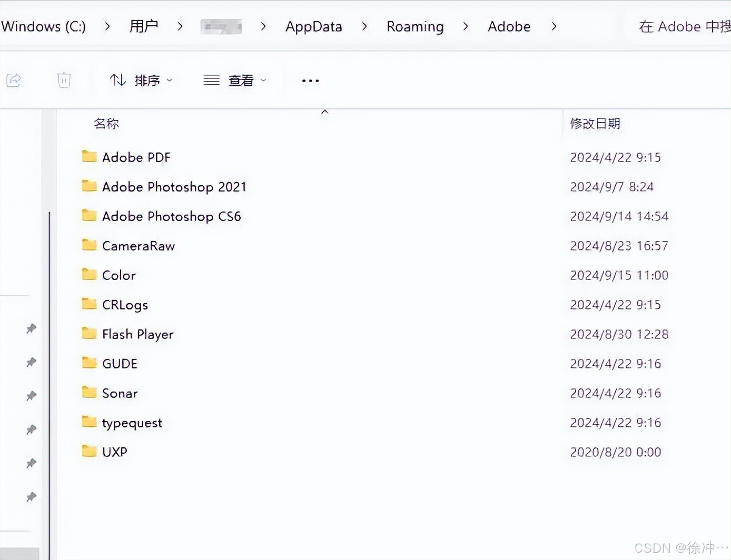Open the 排序 sort dropdown
The height and width of the screenshot is (560, 731).
coord(141,80)
